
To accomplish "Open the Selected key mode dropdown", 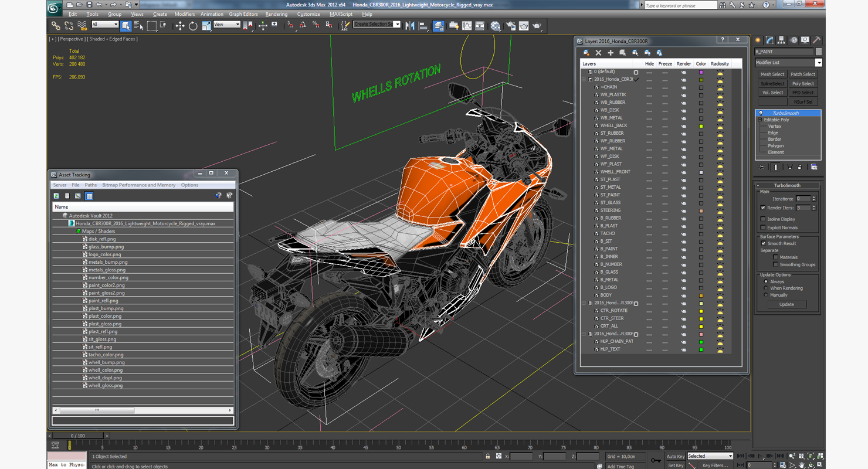I will (710, 456).
